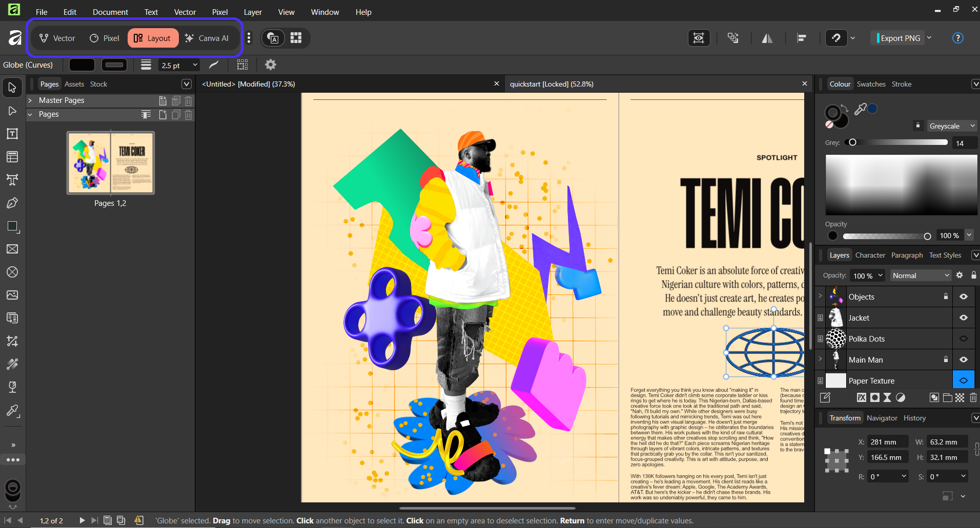Viewport: 980px width, 528px height.
Task: Show the Polka Dots layer
Action: point(963,339)
